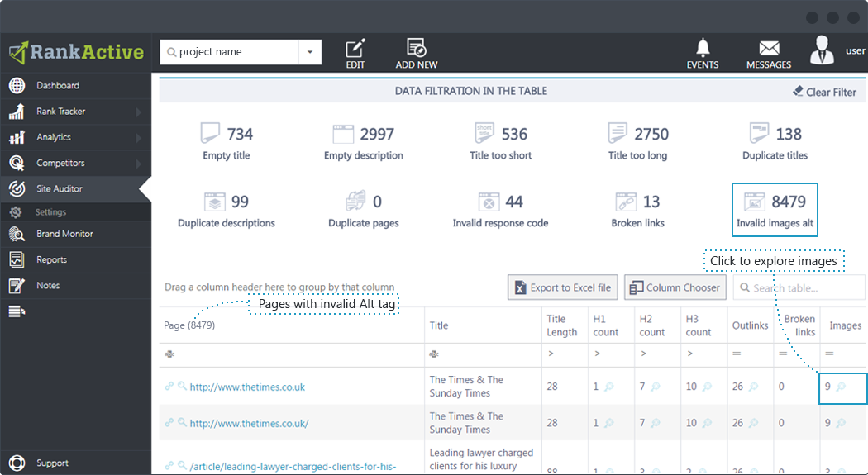Filter by Invalid response code

(x=500, y=210)
